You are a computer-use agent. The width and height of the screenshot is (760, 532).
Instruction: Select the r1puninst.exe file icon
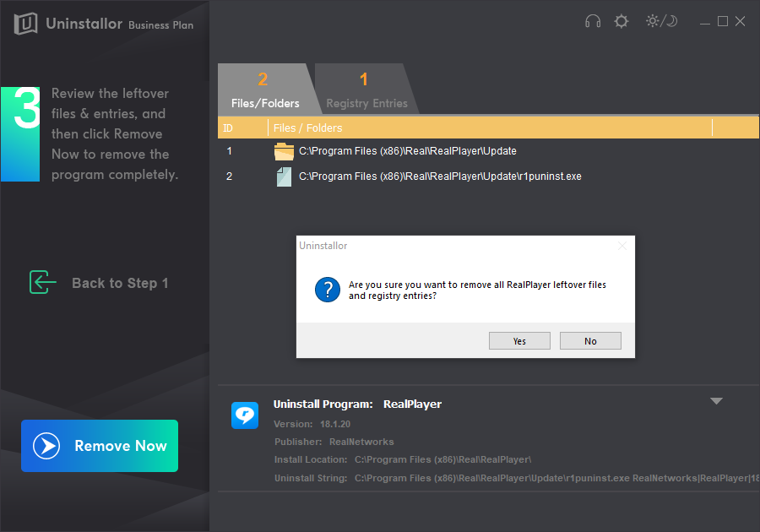click(x=284, y=176)
